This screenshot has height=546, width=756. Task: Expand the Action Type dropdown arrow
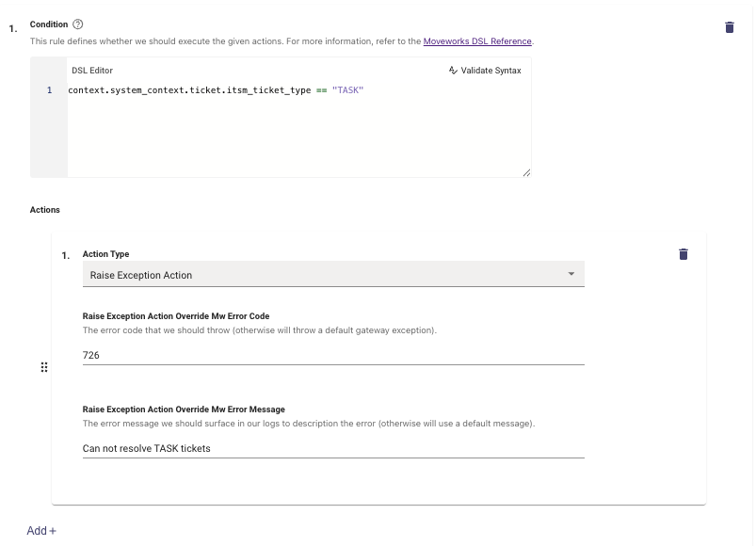tap(571, 274)
